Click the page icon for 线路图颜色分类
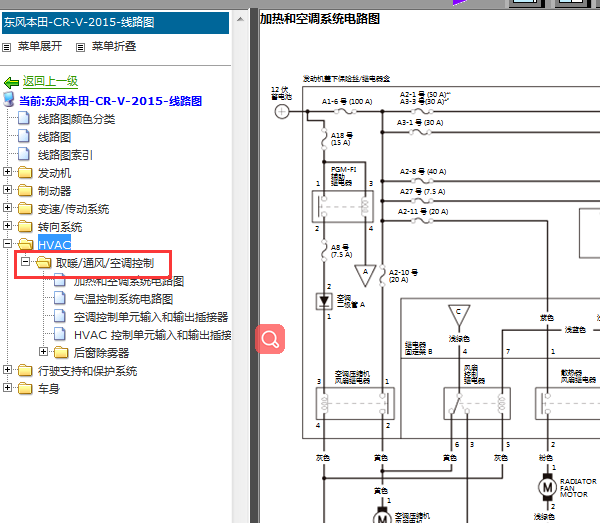 coord(24,118)
